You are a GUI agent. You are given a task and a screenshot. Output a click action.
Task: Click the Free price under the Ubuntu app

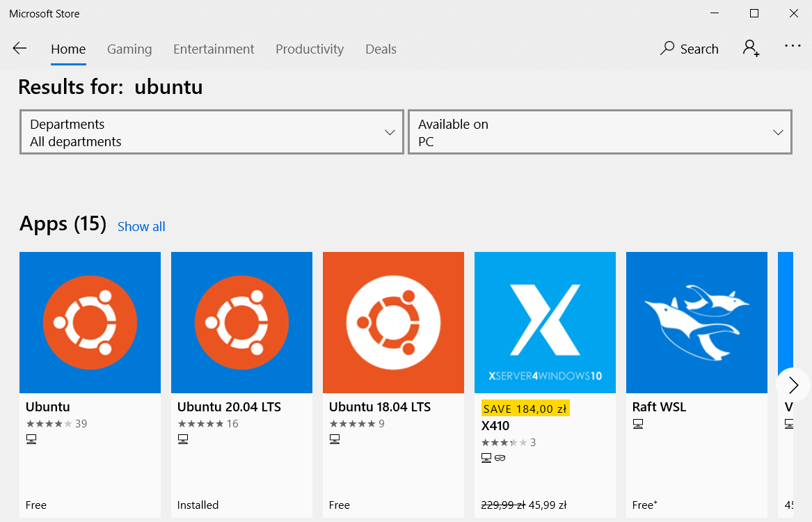(36, 505)
